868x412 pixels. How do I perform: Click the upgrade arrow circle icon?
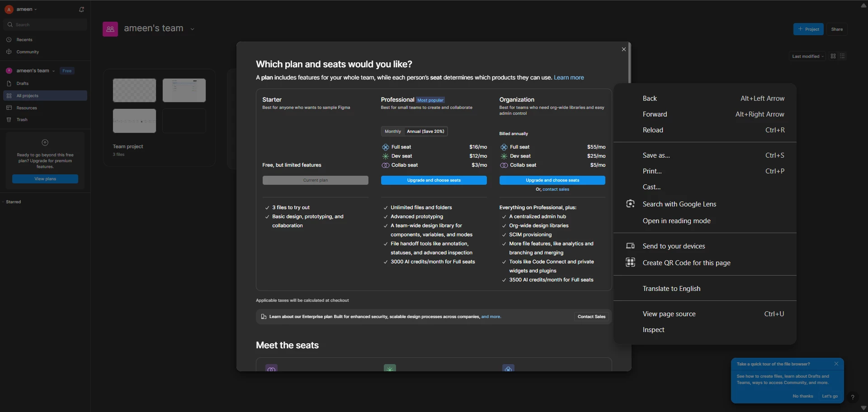click(x=45, y=143)
